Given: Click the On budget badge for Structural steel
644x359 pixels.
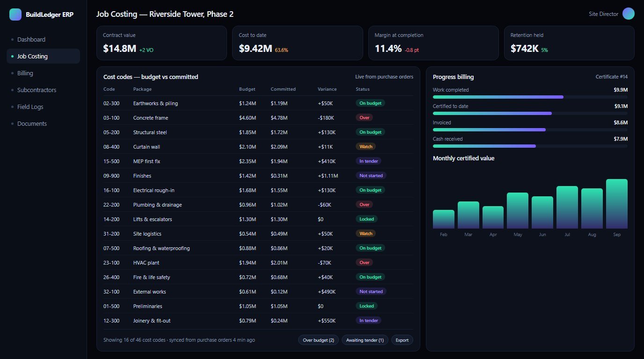Looking at the screenshot, I should [370, 132].
